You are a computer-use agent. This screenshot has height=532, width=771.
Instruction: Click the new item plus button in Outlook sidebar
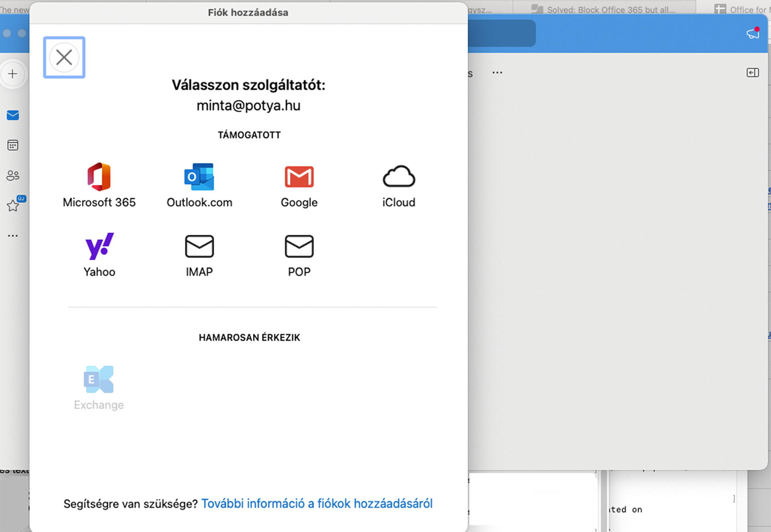tap(13, 74)
